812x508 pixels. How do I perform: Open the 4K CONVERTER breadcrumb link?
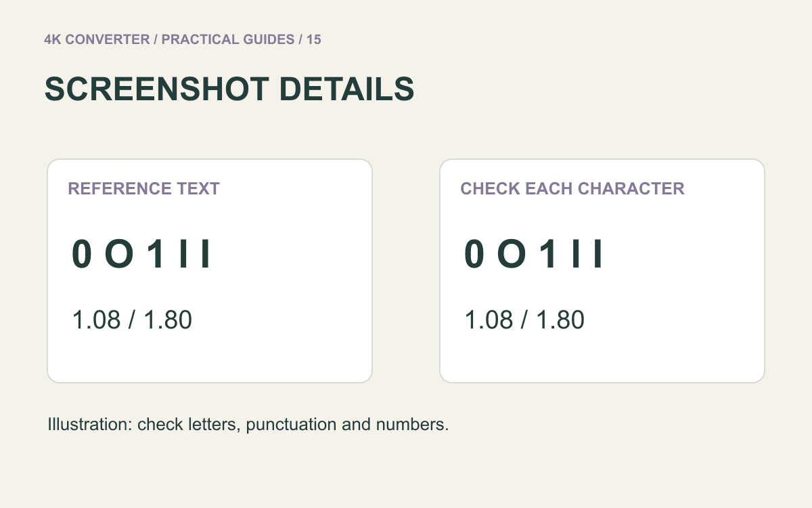pos(97,39)
